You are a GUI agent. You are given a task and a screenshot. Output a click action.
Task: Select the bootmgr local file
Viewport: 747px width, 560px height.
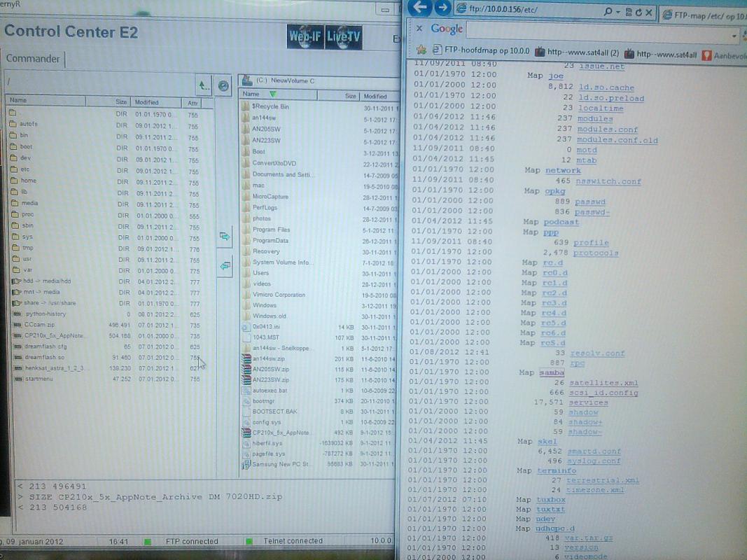point(259,401)
